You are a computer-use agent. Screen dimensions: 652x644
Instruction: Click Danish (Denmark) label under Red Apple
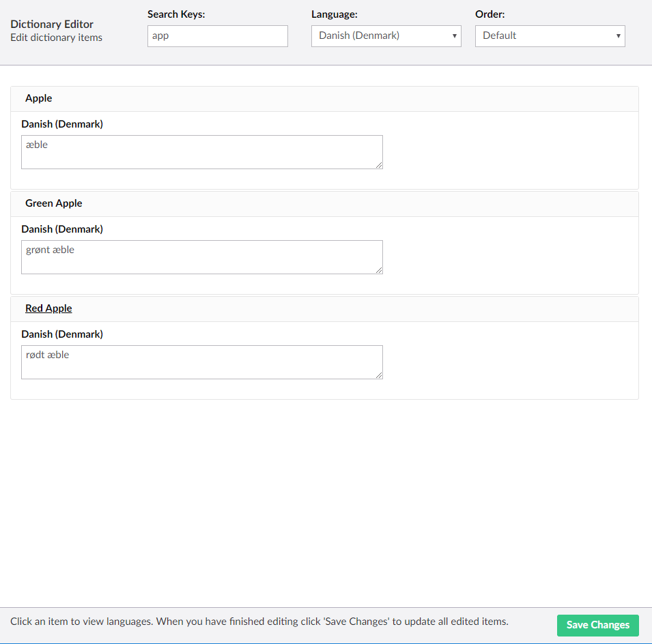click(x=62, y=334)
